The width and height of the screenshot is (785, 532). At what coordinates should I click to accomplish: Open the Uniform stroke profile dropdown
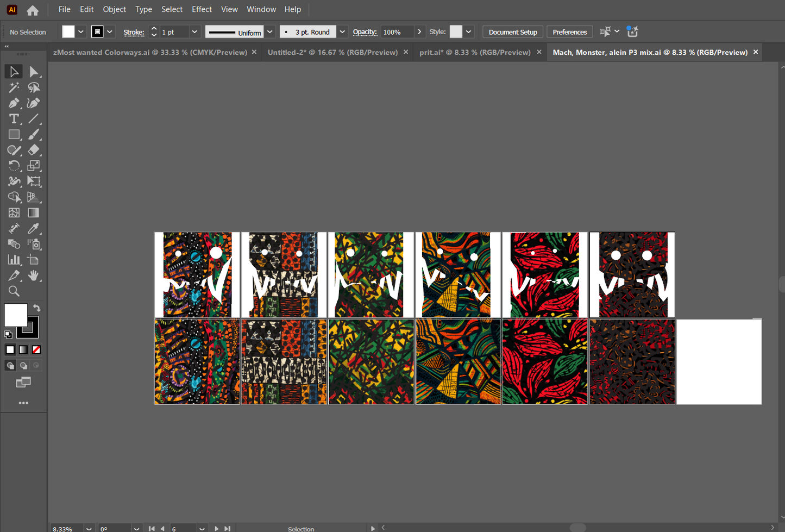tap(269, 32)
